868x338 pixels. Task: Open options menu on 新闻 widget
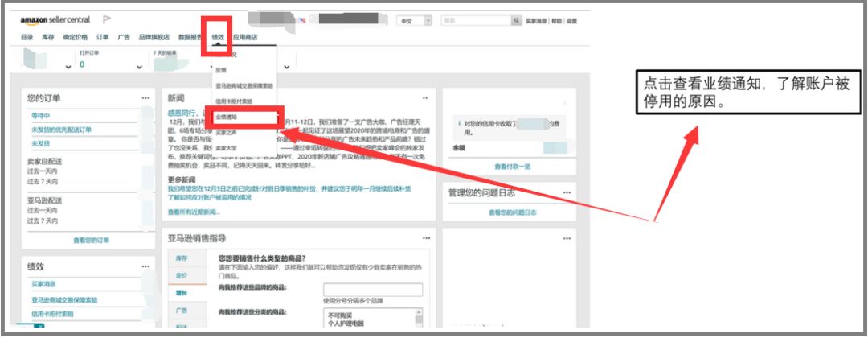[426, 98]
